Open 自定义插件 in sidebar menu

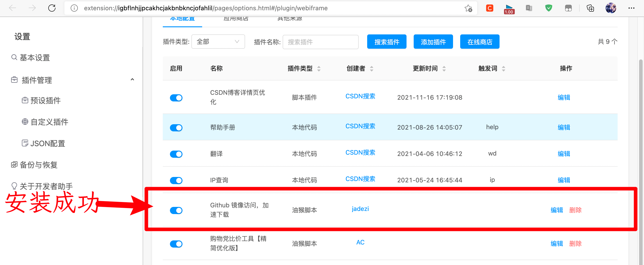(x=49, y=122)
